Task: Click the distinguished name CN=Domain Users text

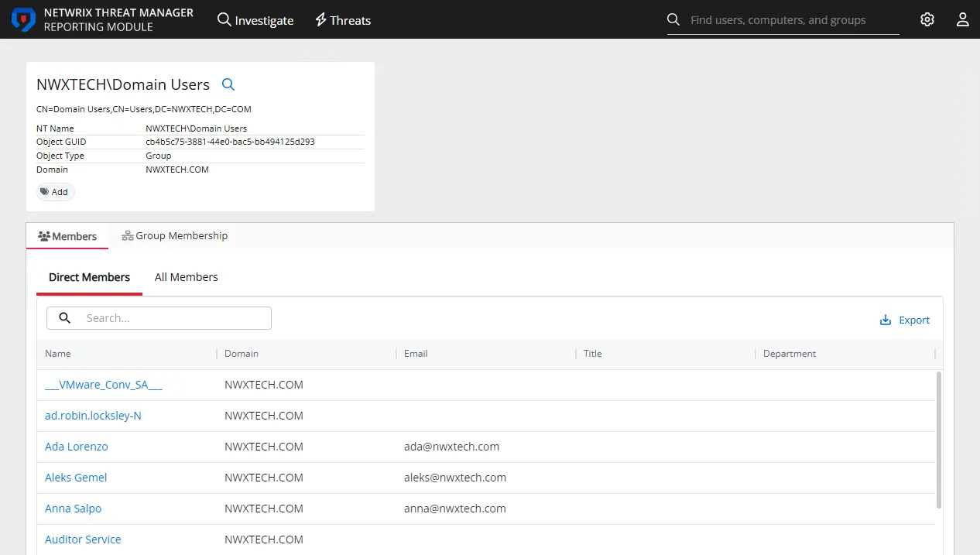Action: click(144, 109)
